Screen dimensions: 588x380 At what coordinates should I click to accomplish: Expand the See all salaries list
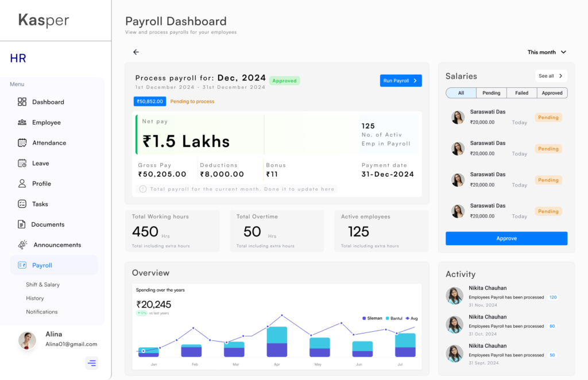pos(551,76)
